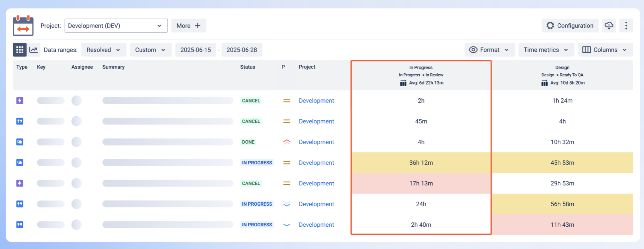Click the type icon in the 2h 40m row

click(20, 225)
